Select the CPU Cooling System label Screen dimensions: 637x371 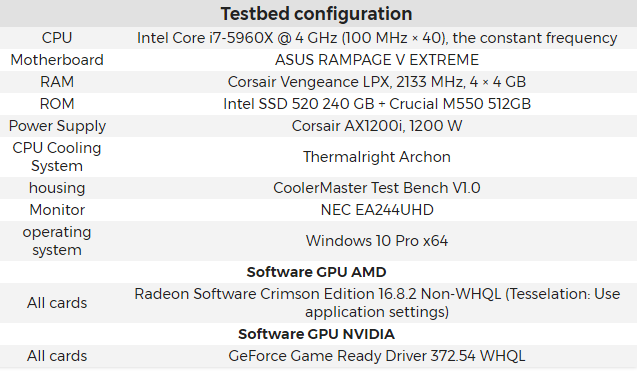click(57, 157)
